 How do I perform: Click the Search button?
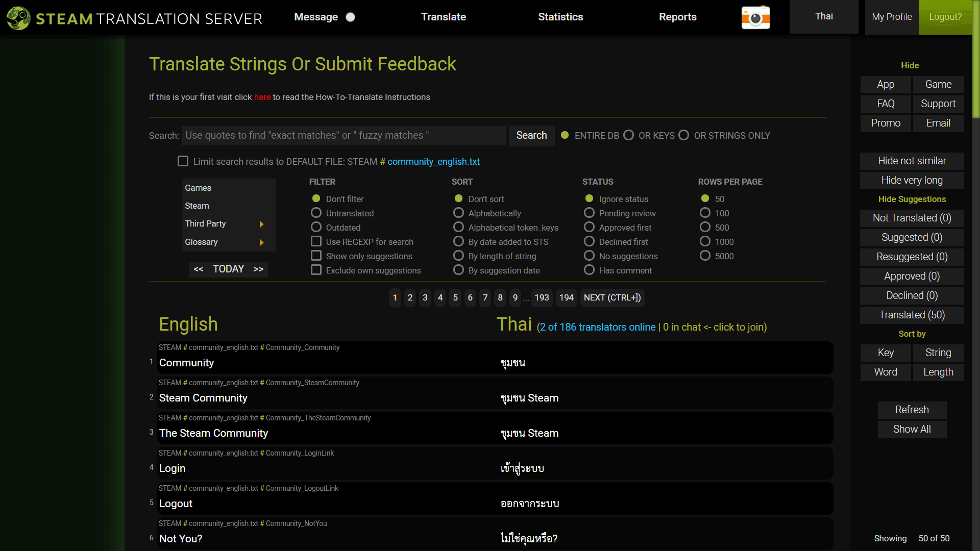point(531,135)
